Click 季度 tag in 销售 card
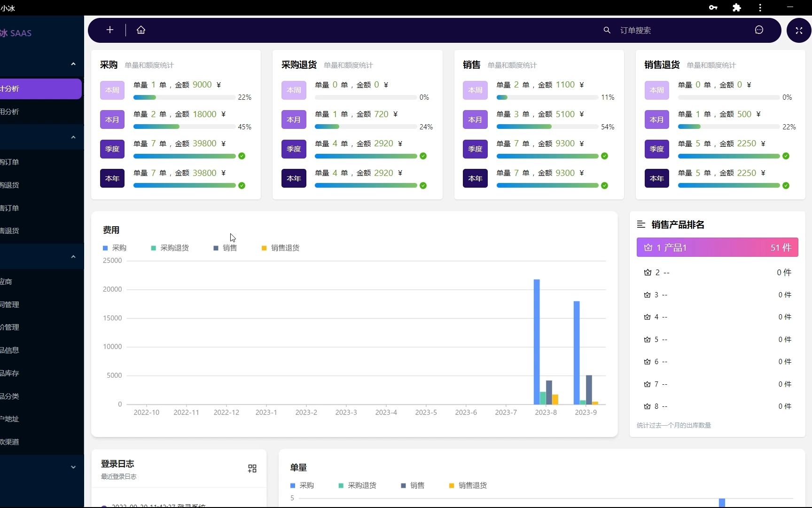This screenshot has width=812, height=508. (x=475, y=149)
